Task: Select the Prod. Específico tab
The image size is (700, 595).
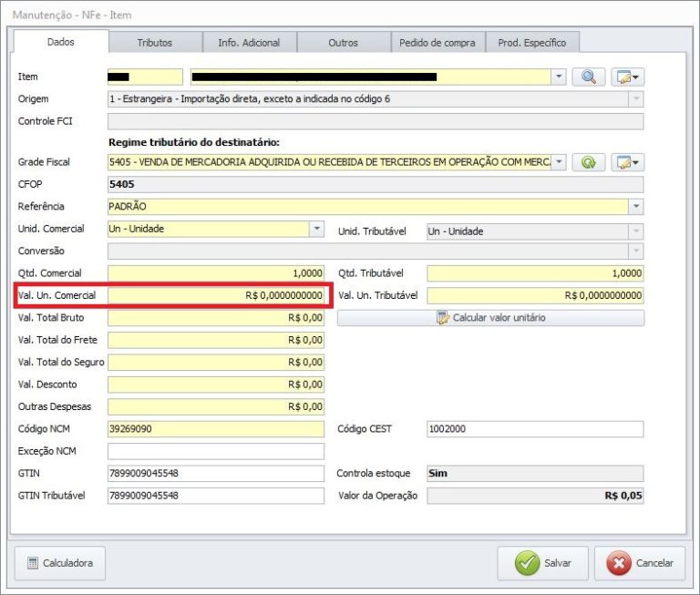Action: click(x=532, y=43)
